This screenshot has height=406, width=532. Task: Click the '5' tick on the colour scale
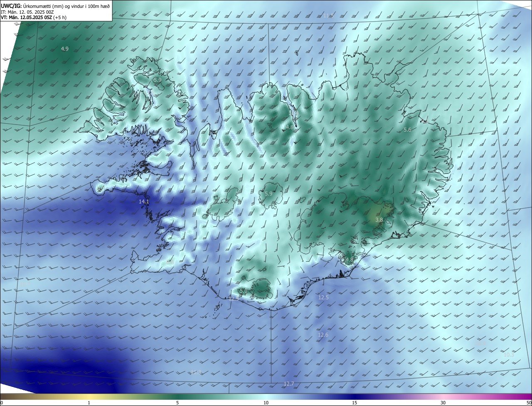click(x=177, y=403)
